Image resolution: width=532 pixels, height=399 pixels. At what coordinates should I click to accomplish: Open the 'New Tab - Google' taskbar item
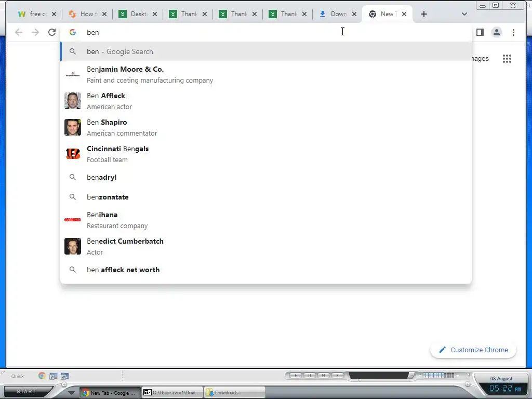pos(110,393)
